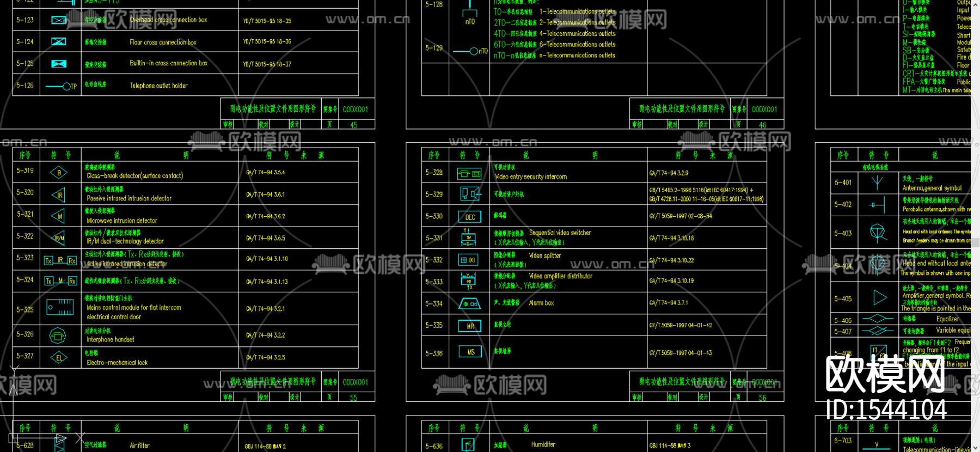Select the symbol in row 5-329
Image resolution: width=980 pixels, height=452 pixels.
pos(470,193)
